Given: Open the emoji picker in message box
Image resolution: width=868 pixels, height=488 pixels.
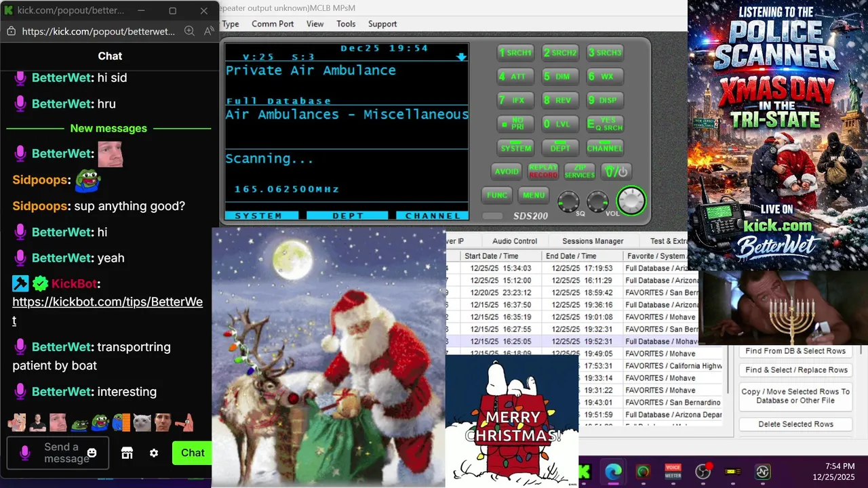Looking at the screenshot, I should 92,453.
